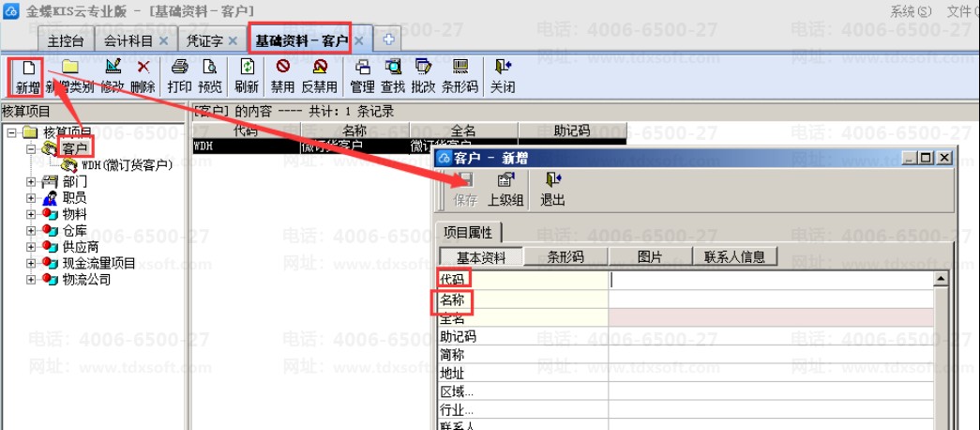
Task: Click the 名称 input field in the dialog
Action: pyautogui.click(x=771, y=299)
